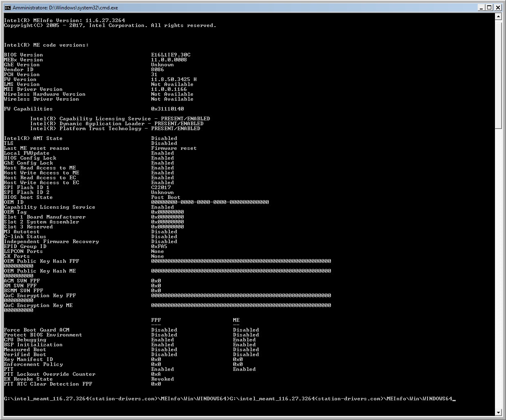The image size is (506, 420).
Task: Click Last ME reset reason value Firmware reset
Action: click(x=174, y=148)
